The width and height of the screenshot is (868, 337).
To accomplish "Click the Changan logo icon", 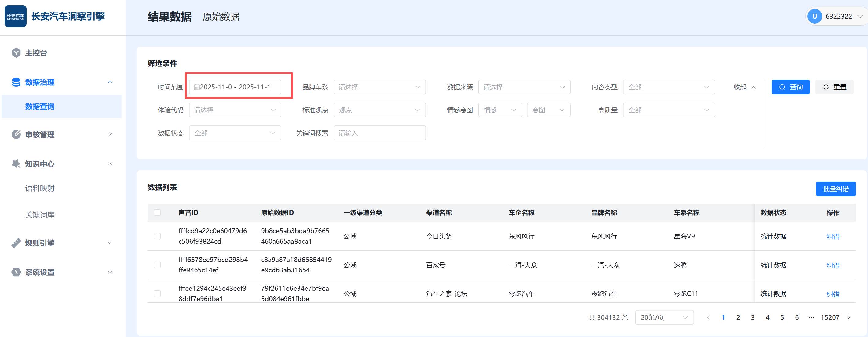I will (16, 16).
